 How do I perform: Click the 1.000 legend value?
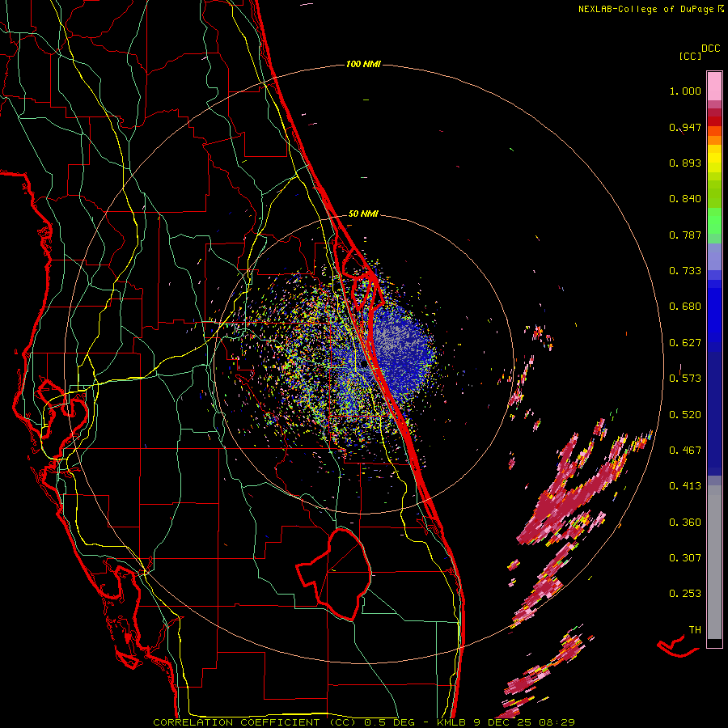[x=685, y=91]
